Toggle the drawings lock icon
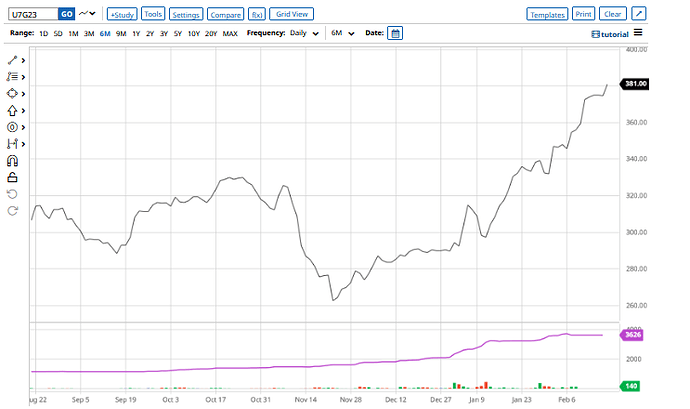Viewport: 690px width, 409px height. (12, 177)
